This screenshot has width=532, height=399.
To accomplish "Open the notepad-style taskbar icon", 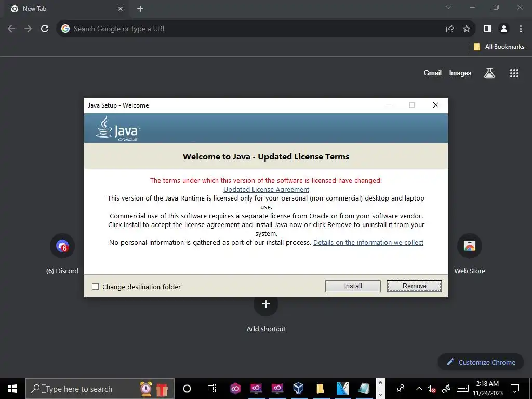I will tap(364, 389).
